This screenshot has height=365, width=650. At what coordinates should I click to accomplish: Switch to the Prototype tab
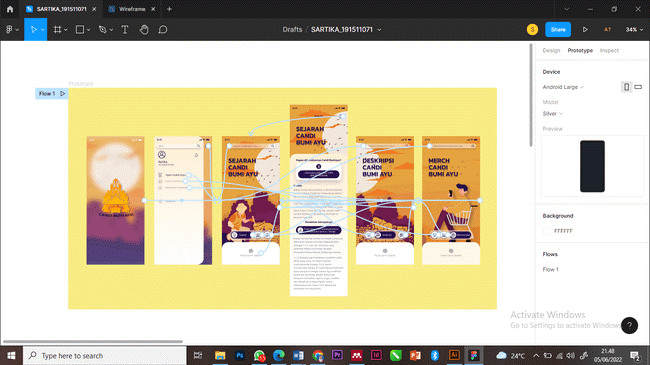tap(580, 50)
